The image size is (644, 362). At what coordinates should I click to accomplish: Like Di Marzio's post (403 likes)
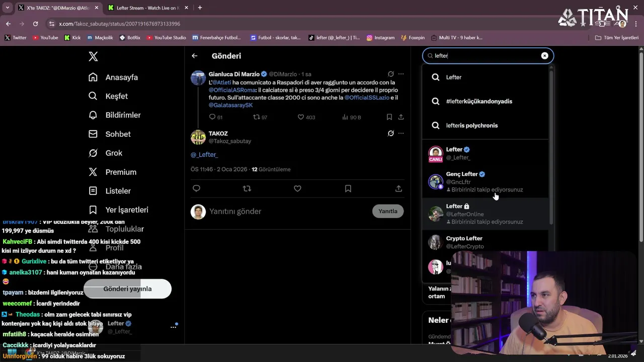306,117
